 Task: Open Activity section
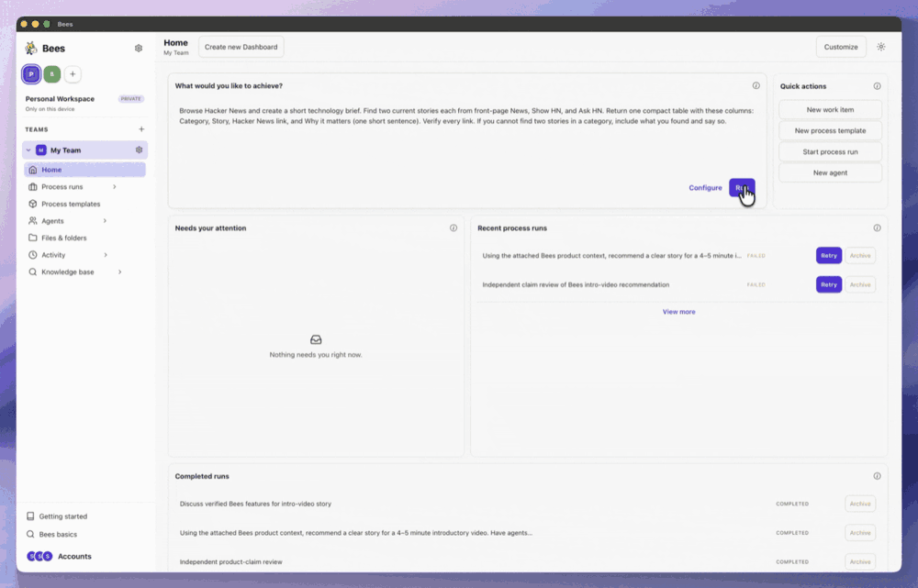[53, 254]
